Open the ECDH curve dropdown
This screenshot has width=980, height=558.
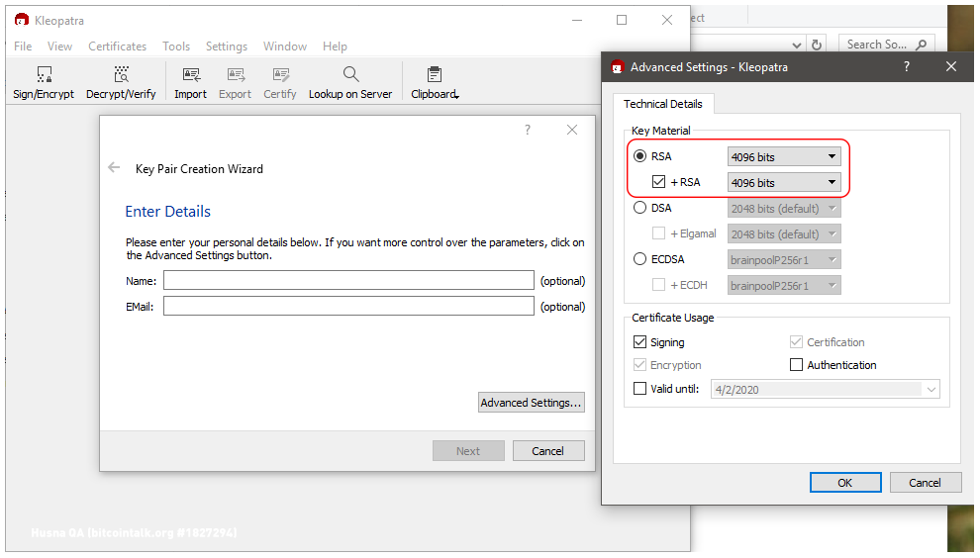(784, 285)
